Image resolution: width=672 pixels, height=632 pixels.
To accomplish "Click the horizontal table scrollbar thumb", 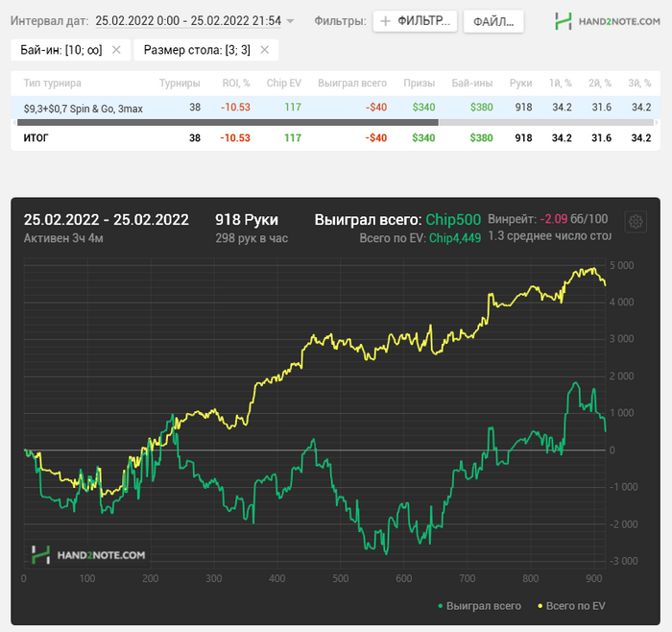I will tap(228, 123).
